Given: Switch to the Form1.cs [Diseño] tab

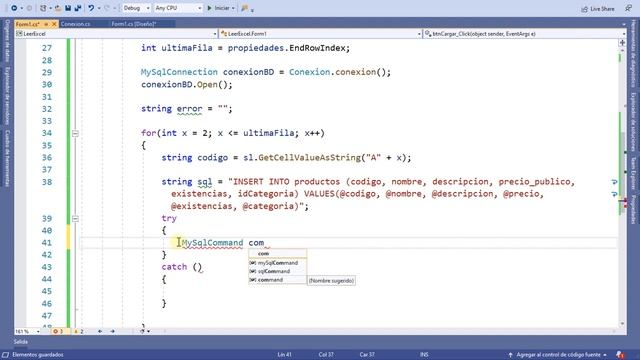Looking at the screenshot, I should click(x=134, y=24).
